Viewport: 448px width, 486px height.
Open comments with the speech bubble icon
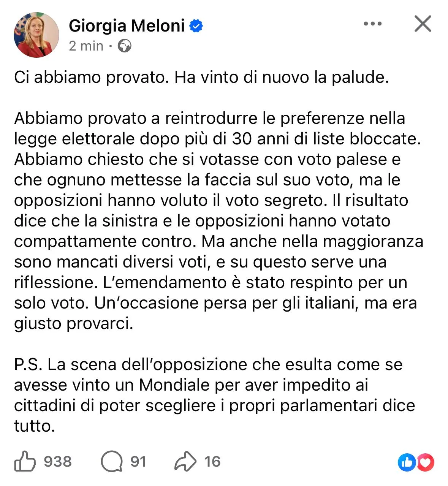(x=112, y=461)
